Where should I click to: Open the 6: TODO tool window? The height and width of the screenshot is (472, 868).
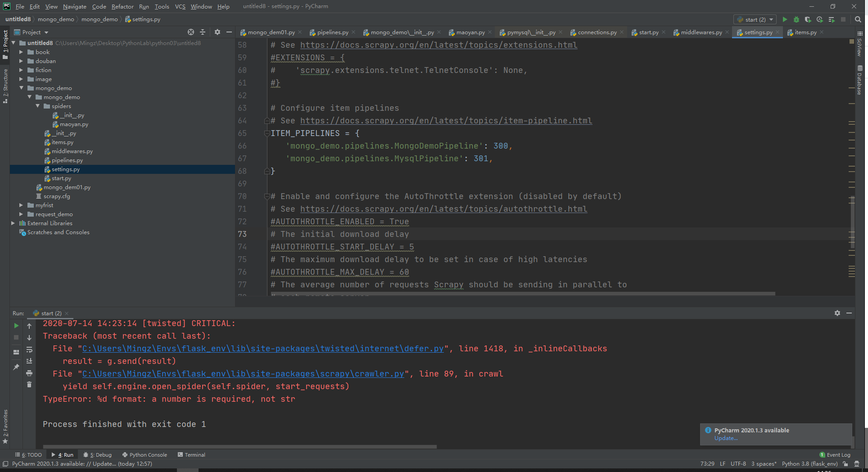[x=28, y=455]
